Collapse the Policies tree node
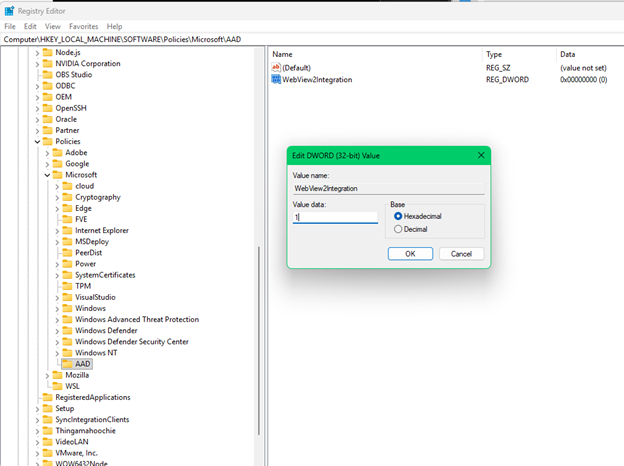624x466 pixels. 37,141
